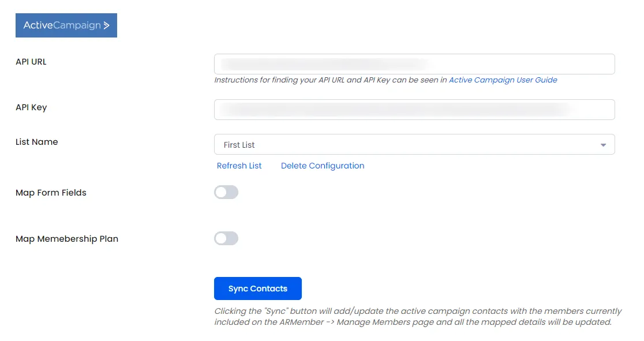Viewport: 644px width, 341px height.
Task: Click the API URL label
Action: (x=31, y=62)
